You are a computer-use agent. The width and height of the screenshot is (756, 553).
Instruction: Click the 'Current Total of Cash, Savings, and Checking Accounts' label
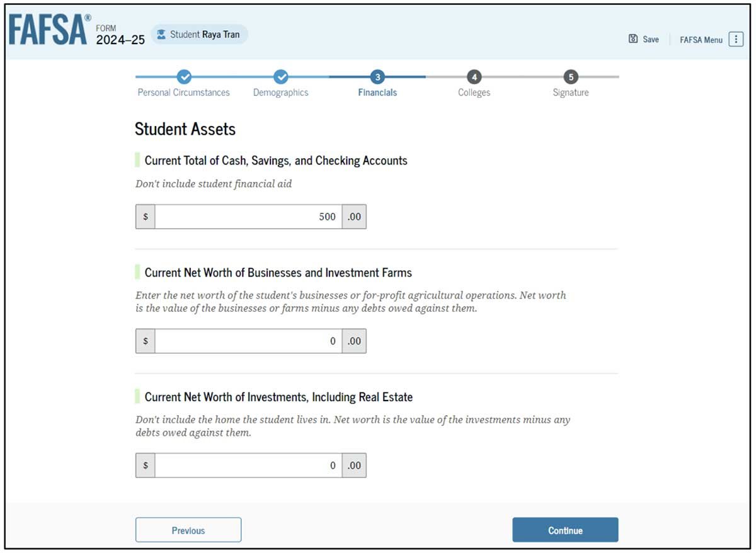(x=276, y=161)
